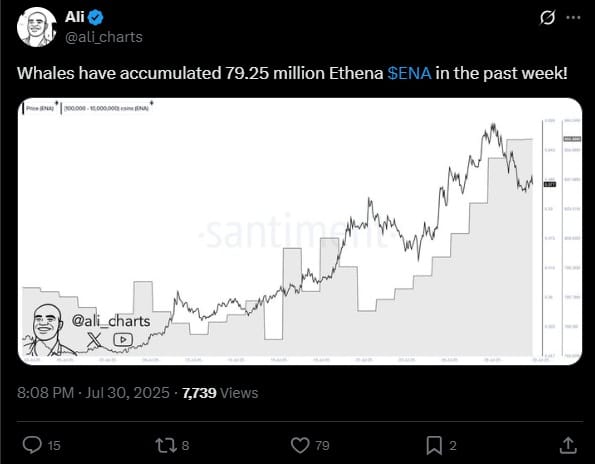This screenshot has height=464, width=595.
Task: Open the Santiment chart image
Action: click(x=300, y=231)
